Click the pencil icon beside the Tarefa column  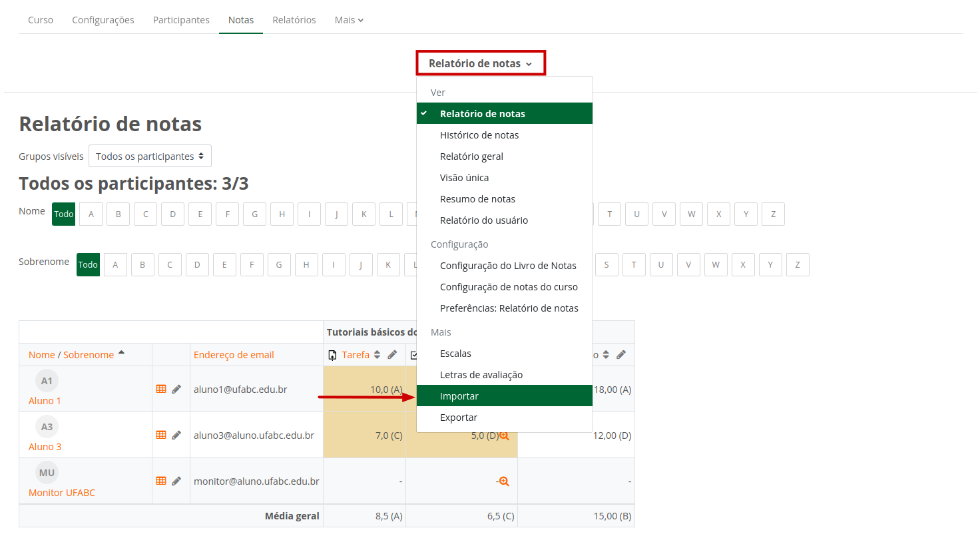(x=392, y=355)
